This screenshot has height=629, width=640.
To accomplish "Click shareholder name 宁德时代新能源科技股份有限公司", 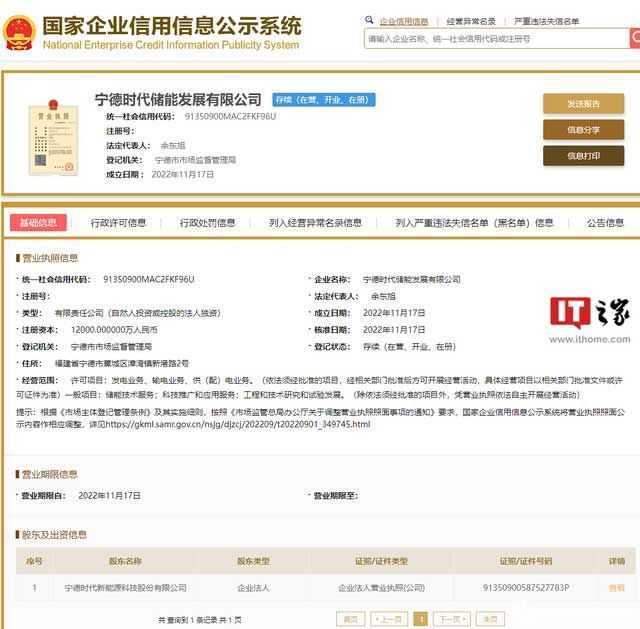I will 125,588.
